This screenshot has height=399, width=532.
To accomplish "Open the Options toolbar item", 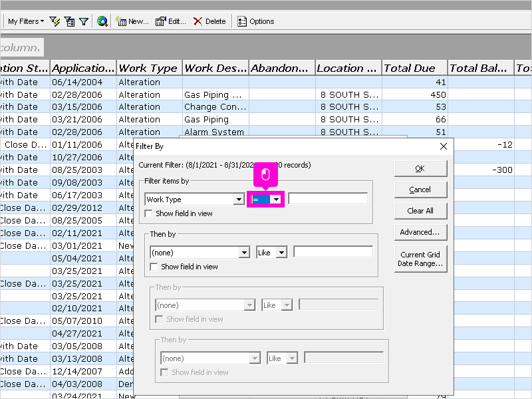I will (x=255, y=21).
